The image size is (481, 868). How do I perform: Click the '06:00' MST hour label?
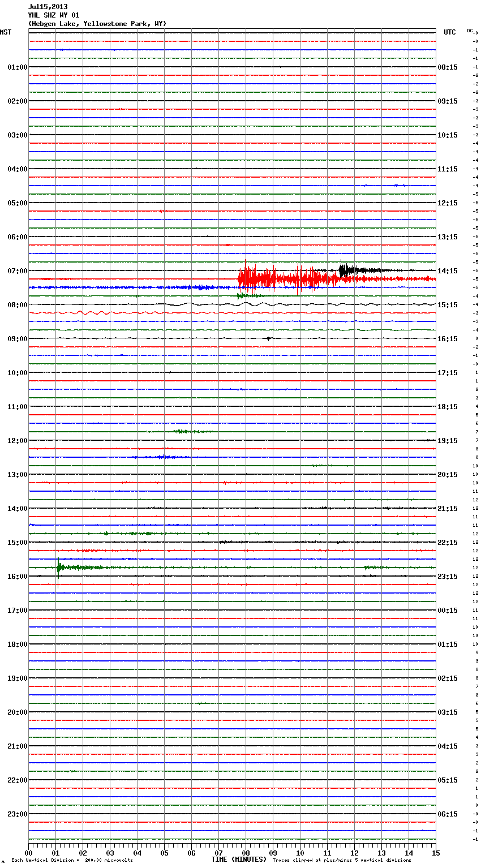[x=18, y=237]
